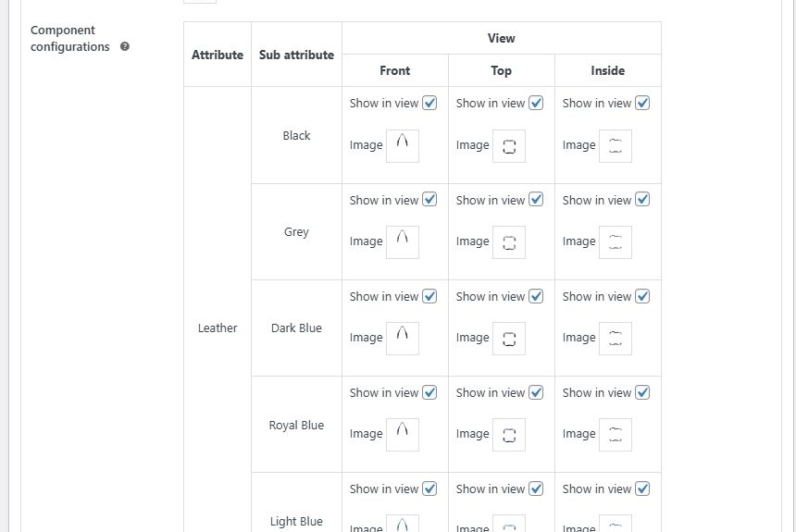Choose the Royal Blue Front view image
Viewport: 796px width, 532px height.
(x=403, y=434)
